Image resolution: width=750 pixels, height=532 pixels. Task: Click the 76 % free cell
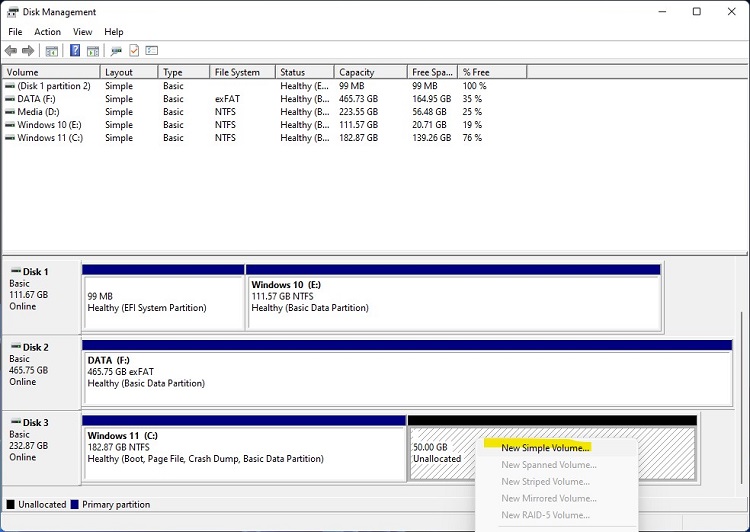point(472,138)
